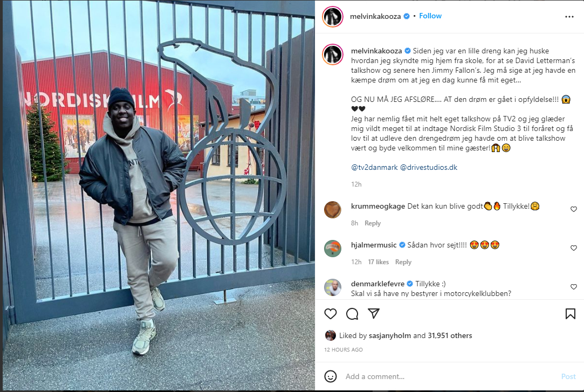Open the three-dot more options menu
Screen dimensions: 584x392
569,17
